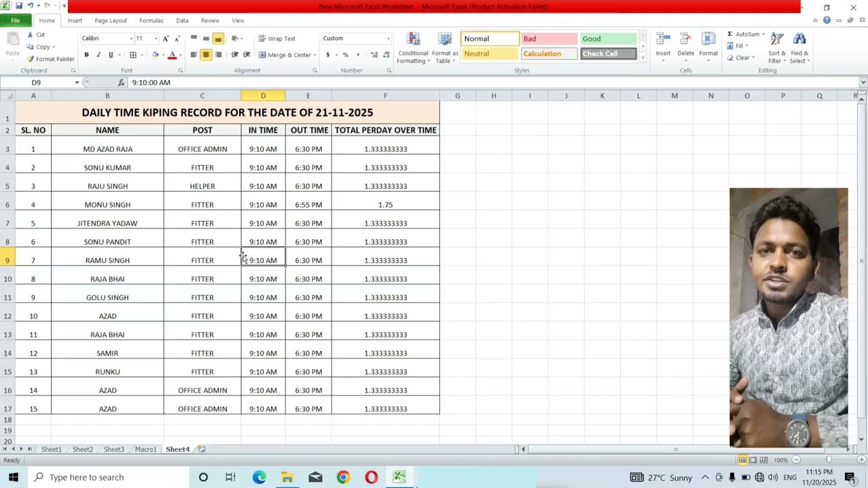The width and height of the screenshot is (868, 488).
Task: Click Decrease Decimal icon
Action: coord(385,55)
